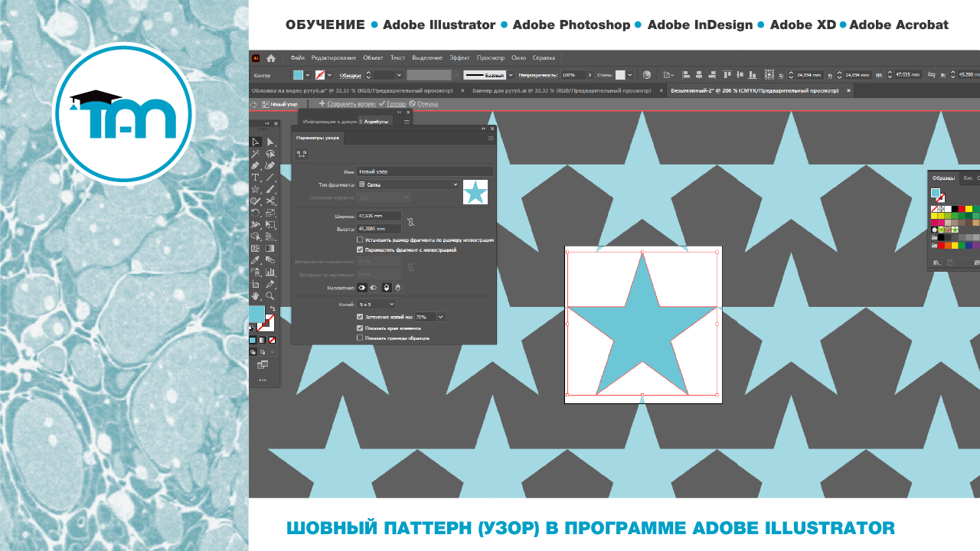Swap fill and stroke colors
The width and height of the screenshot is (980, 551).
(272, 308)
